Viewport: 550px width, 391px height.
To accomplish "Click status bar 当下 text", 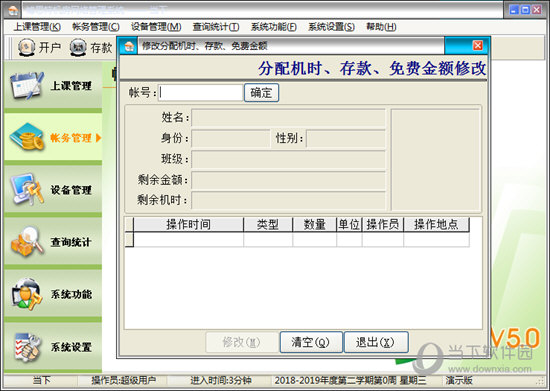I will tap(42, 380).
